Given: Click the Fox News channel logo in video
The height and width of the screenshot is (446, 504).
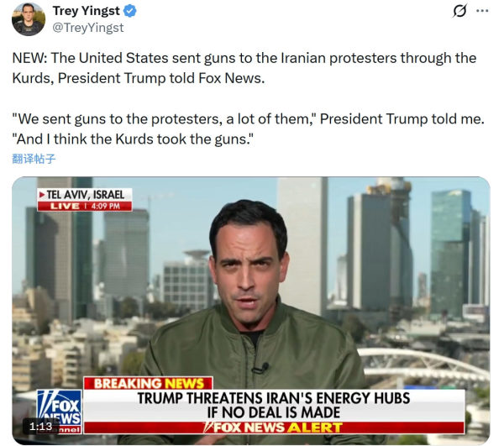Looking at the screenshot, I should coord(59,412).
